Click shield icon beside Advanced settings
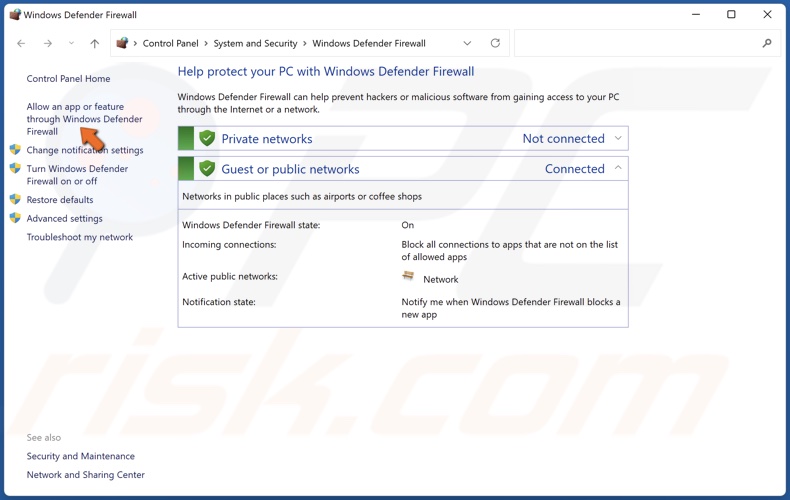Image resolution: width=790 pixels, height=500 pixels. pyautogui.click(x=15, y=218)
